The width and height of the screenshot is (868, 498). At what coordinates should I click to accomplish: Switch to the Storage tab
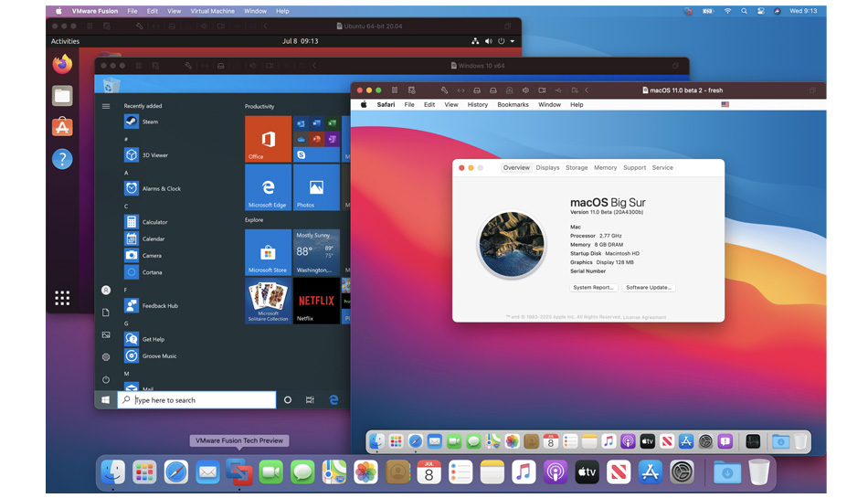coord(577,167)
